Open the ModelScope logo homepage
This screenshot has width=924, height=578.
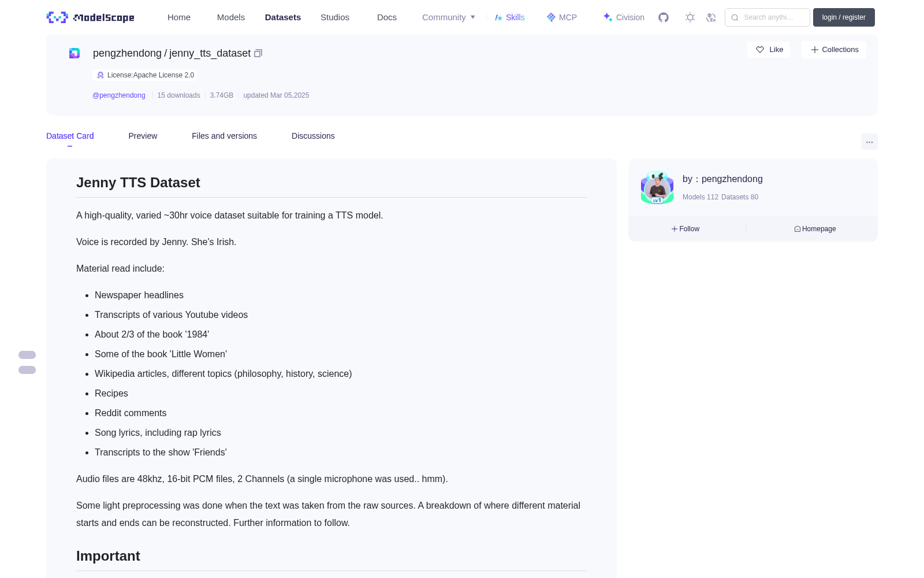(90, 17)
